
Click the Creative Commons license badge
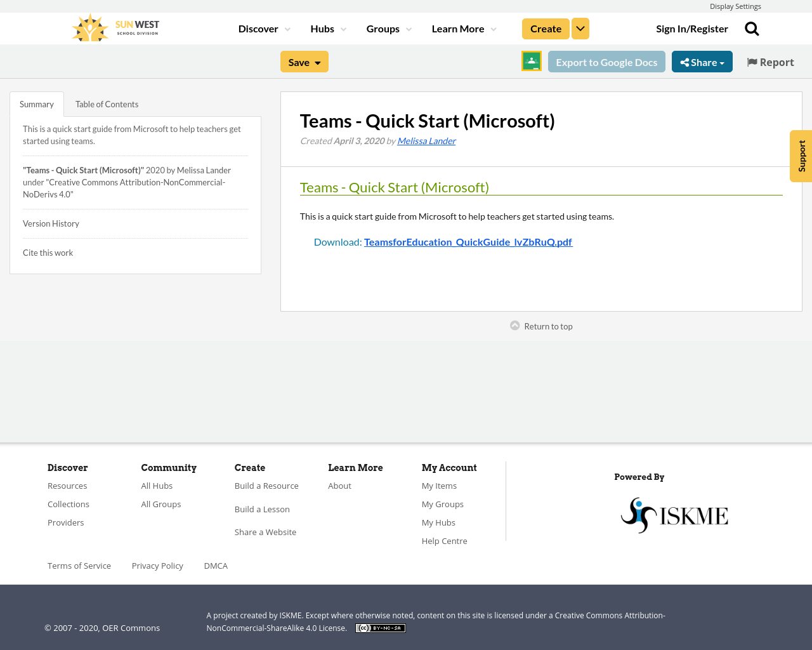point(380,627)
